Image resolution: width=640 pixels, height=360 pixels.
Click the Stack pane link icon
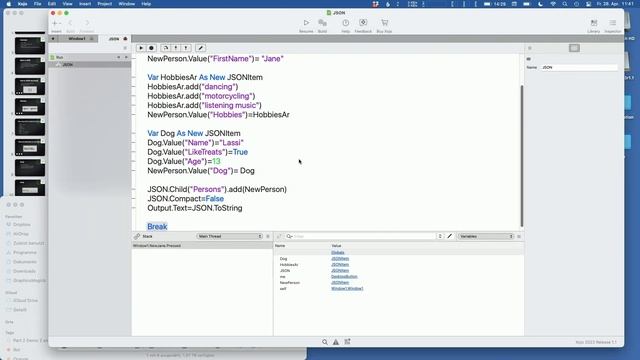pyautogui.click(x=137, y=236)
